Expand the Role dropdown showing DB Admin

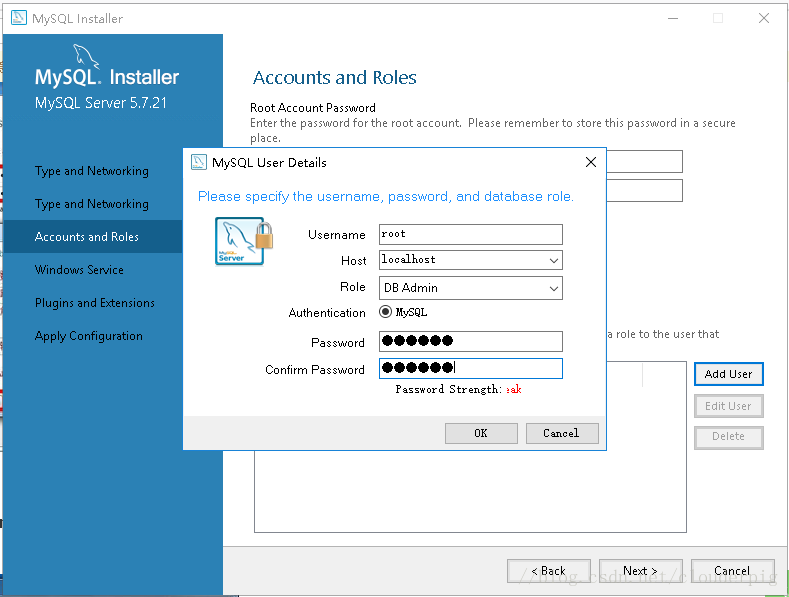coord(554,288)
